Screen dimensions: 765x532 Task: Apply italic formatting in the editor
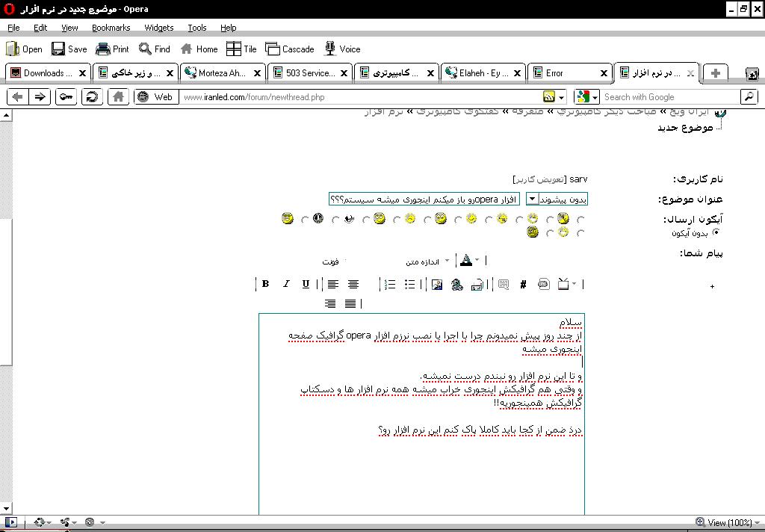[285, 284]
